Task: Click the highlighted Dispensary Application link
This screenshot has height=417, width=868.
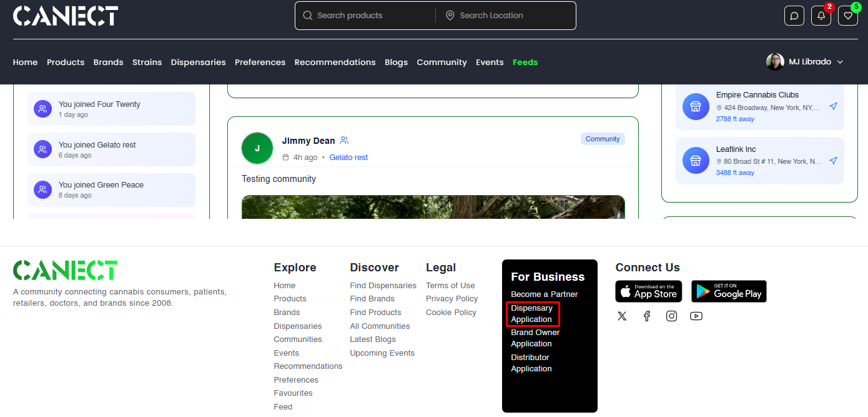Action: (532, 313)
